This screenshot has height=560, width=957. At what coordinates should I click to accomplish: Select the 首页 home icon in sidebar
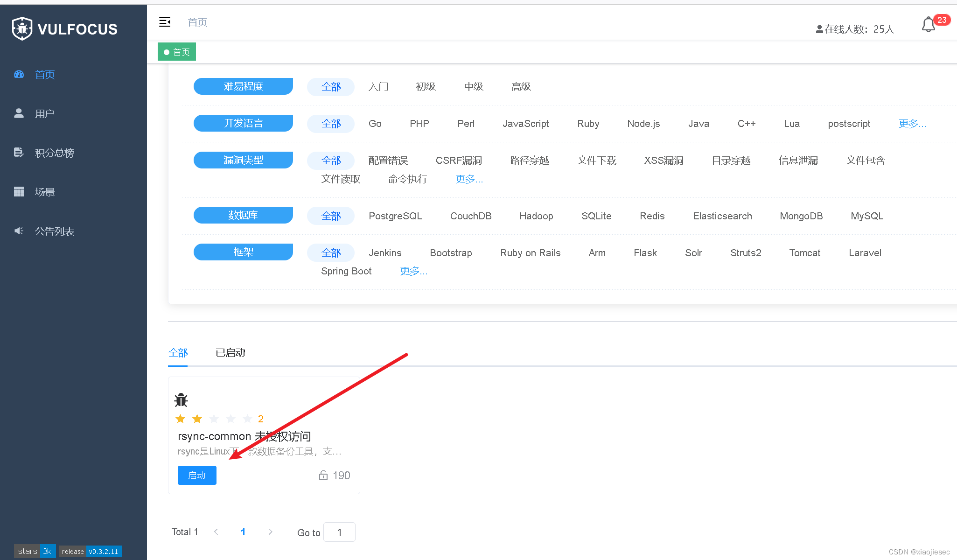tap(19, 74)
